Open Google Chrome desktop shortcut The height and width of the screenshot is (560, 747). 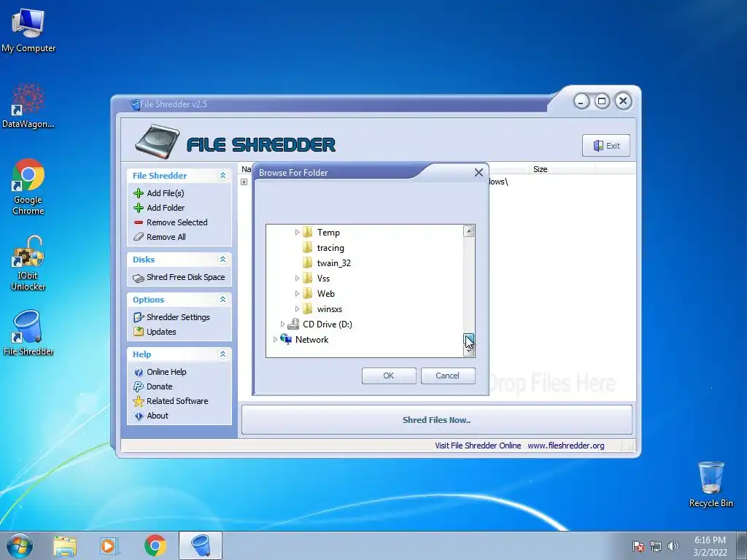pyautogui.click(x=28, y=187)
